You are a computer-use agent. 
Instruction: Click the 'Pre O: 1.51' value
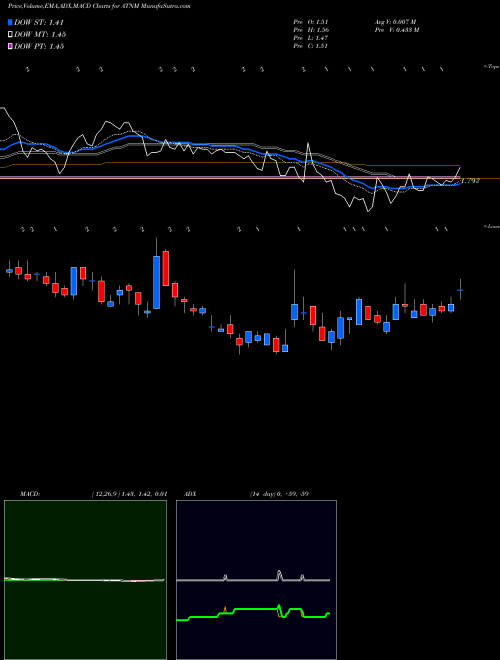tap(311, 22)
